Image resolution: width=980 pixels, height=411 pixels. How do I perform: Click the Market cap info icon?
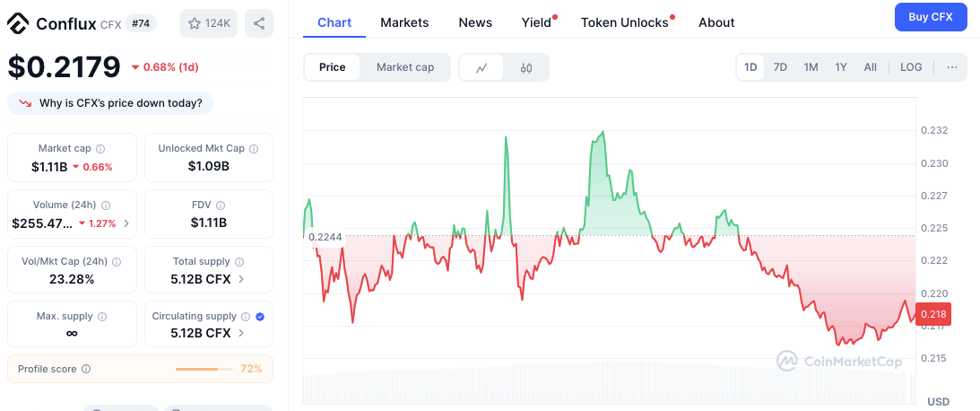100,148
